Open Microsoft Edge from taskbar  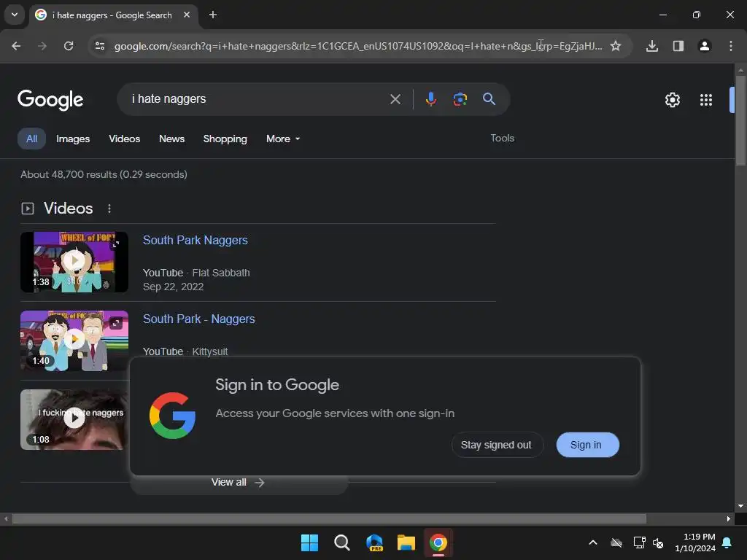point(374,542)
